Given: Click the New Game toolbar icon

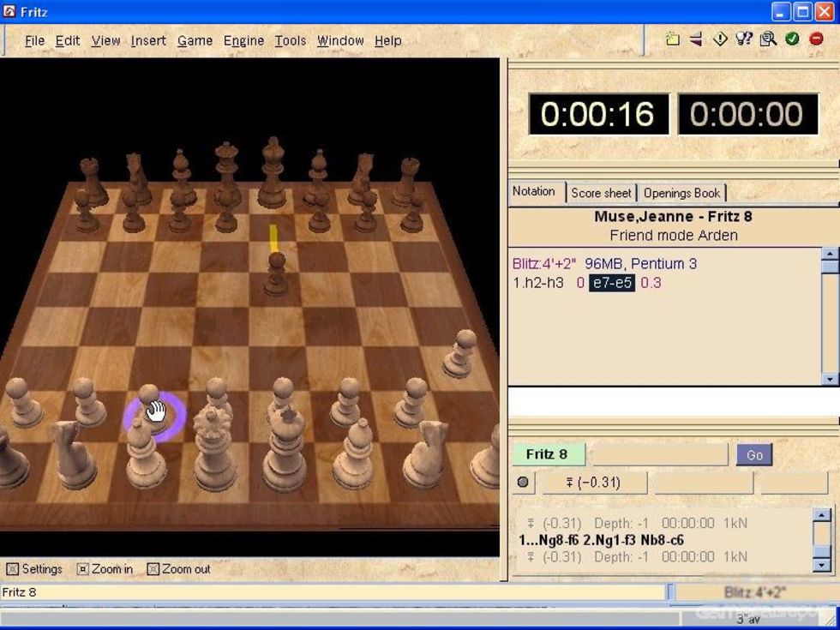Looking at the screenshot, I should coord(673,39).
